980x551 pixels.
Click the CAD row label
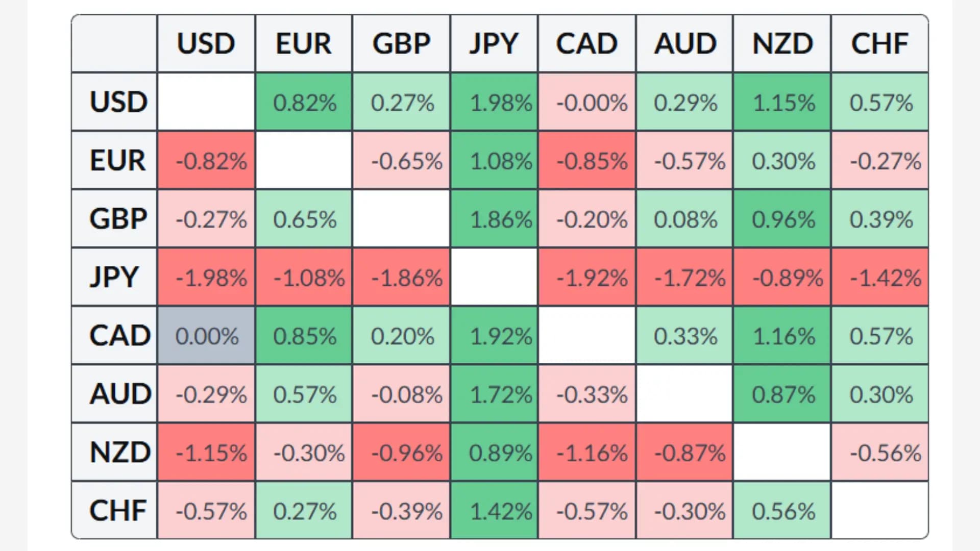click(x=119, y=336)
